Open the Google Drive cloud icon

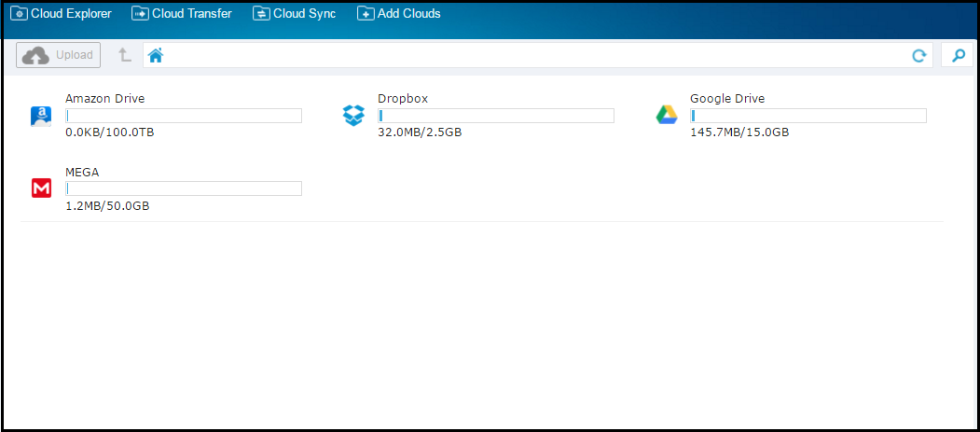[666, 116]
